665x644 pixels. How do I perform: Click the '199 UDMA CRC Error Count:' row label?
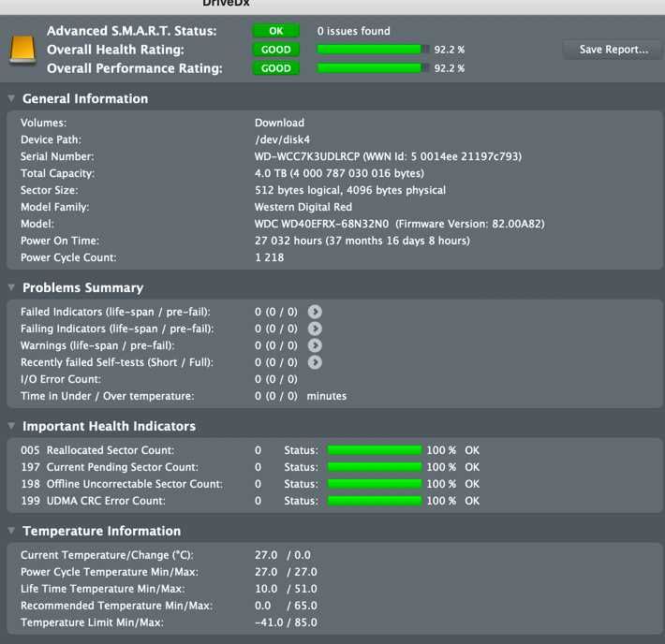93,501
